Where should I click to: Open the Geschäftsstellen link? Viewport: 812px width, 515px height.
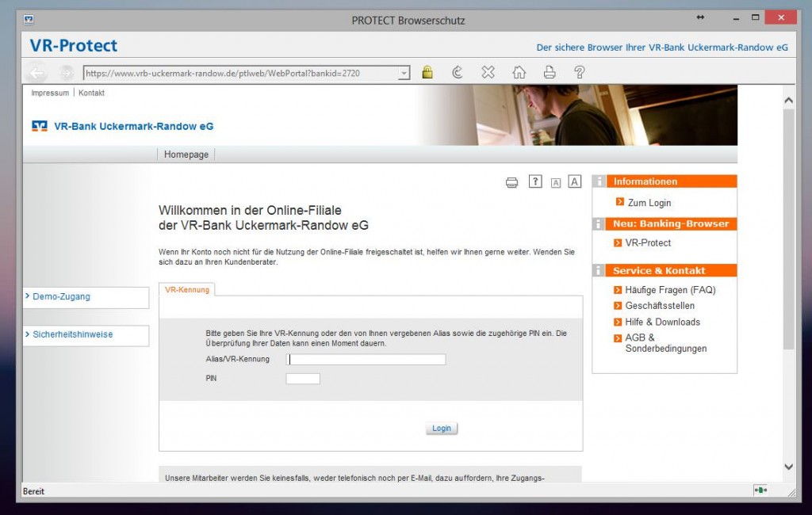(660, 306)
